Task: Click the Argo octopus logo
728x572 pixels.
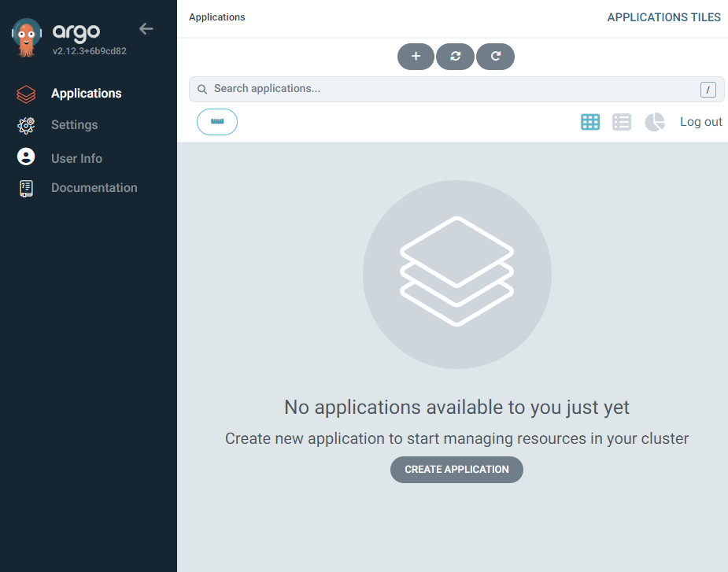Action: point(27,38)
